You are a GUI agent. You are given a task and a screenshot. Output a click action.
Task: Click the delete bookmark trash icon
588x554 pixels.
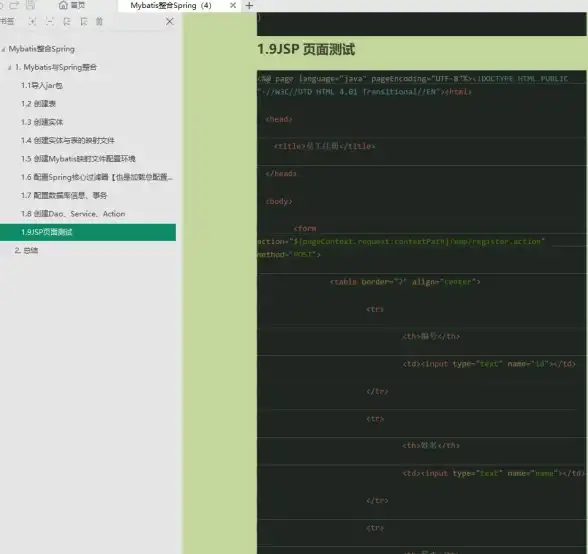click(99, 22)
